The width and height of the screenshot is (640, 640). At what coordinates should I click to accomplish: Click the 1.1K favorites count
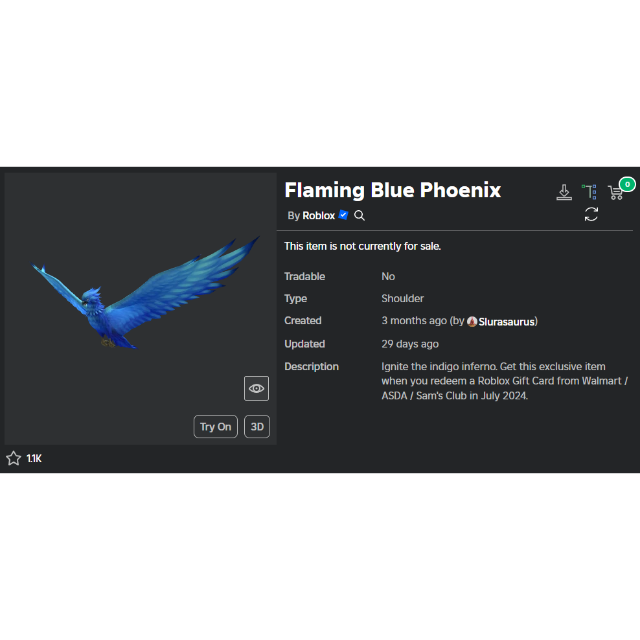[34, 458]
